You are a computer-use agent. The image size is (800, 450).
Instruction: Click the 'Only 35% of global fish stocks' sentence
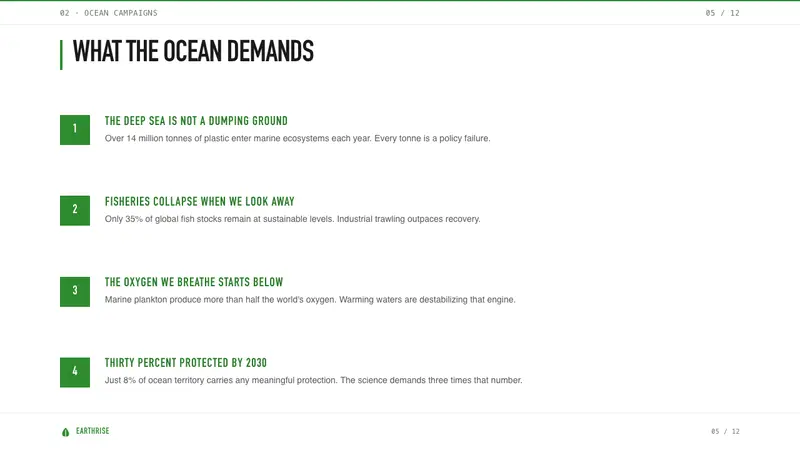292,219
